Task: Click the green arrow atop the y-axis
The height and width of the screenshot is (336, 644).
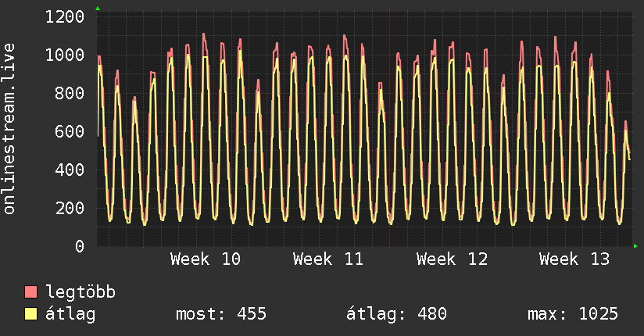Action: click(x=97, y=9)
